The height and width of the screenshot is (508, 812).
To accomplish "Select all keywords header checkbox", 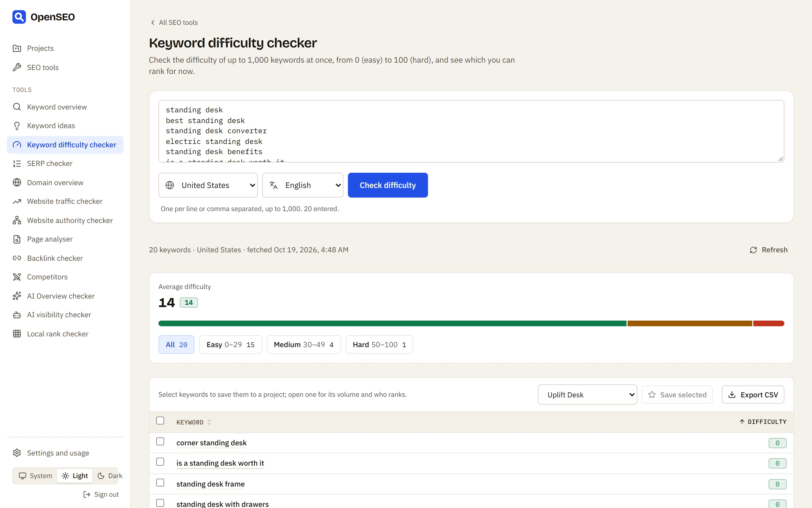I will (x=160, y=421).
